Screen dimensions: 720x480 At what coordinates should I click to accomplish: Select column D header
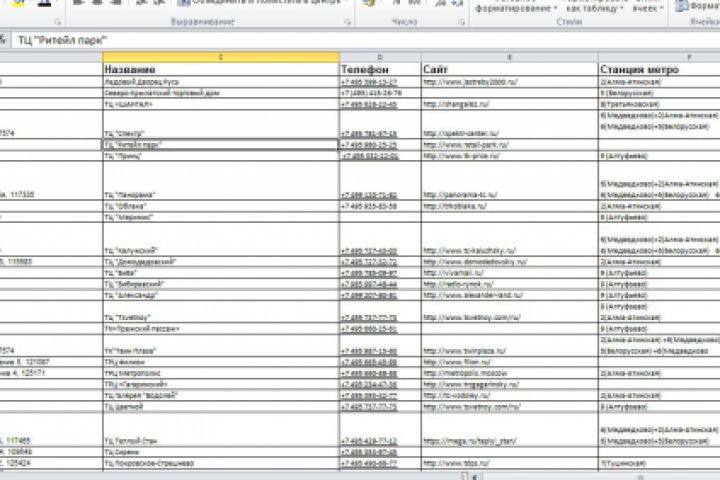(x=380, y=57)
